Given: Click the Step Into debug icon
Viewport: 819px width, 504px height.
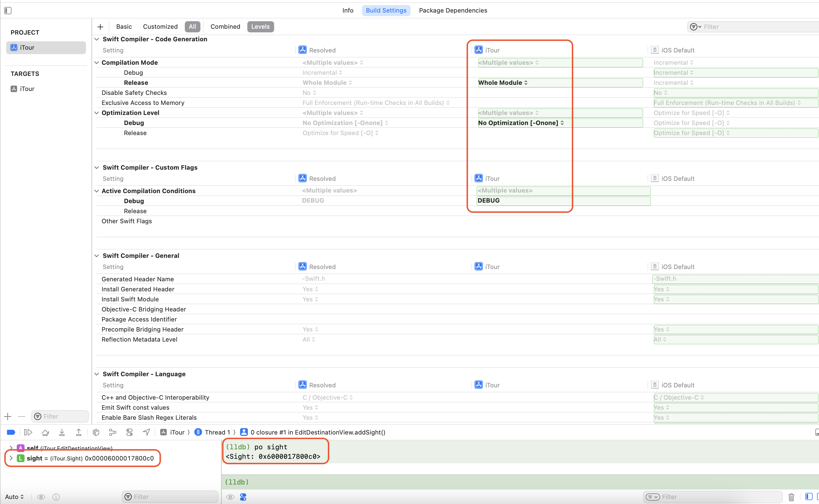Looking at the screenshot, I should pyautogui.click(x=62, y=432).
